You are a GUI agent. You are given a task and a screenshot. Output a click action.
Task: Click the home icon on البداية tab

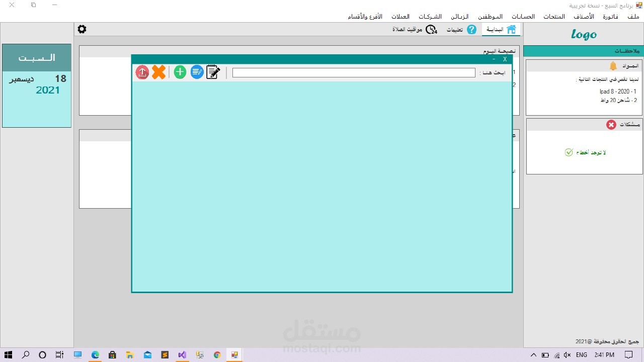coord(511,30)
